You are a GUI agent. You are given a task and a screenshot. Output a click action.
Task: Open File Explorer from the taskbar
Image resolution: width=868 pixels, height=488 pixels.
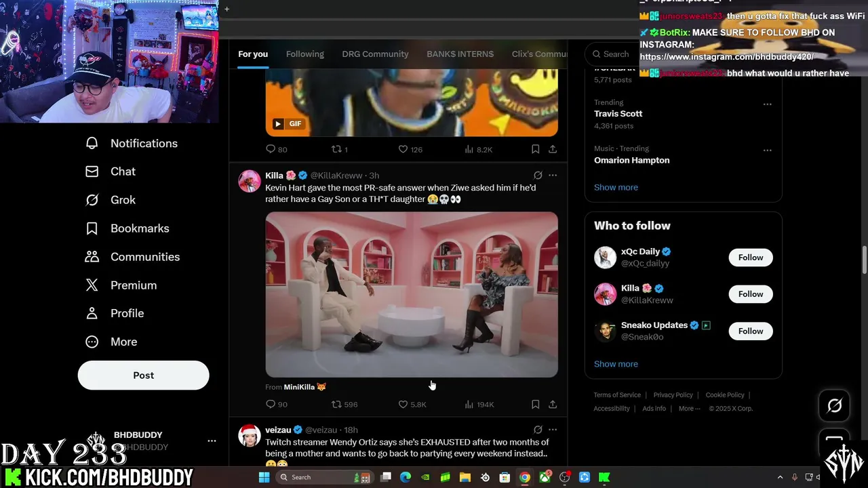465,477
